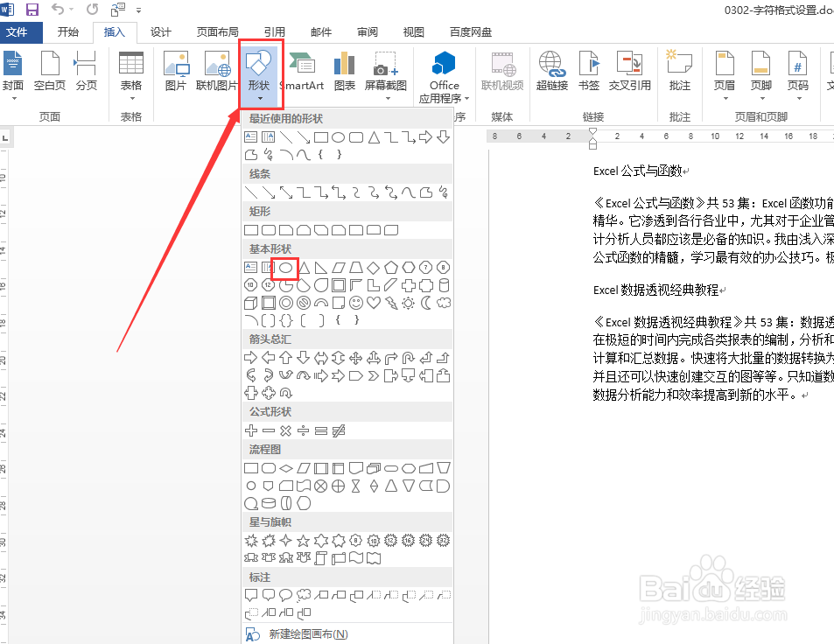Click the Shapes (形状) button
Screen dimensions: 834x644
[260, 74]
